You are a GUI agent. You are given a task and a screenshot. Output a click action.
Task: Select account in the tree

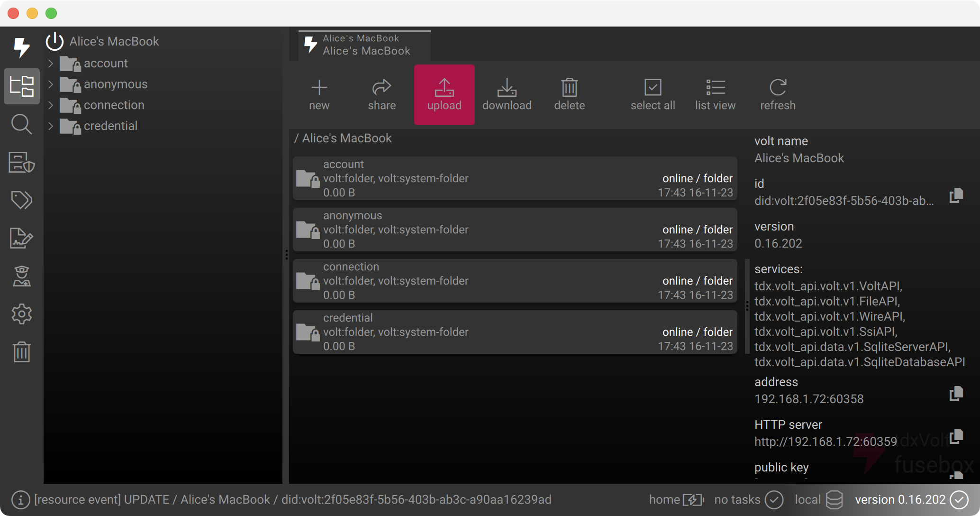106,63
